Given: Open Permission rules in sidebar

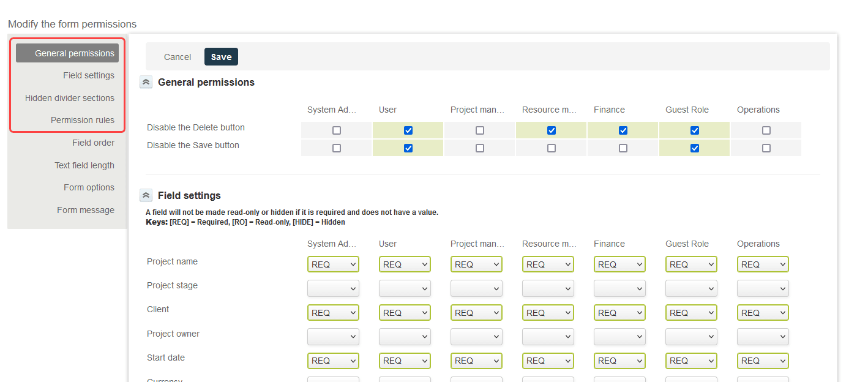Looking at the screenshot, I should tap(83, 120).
